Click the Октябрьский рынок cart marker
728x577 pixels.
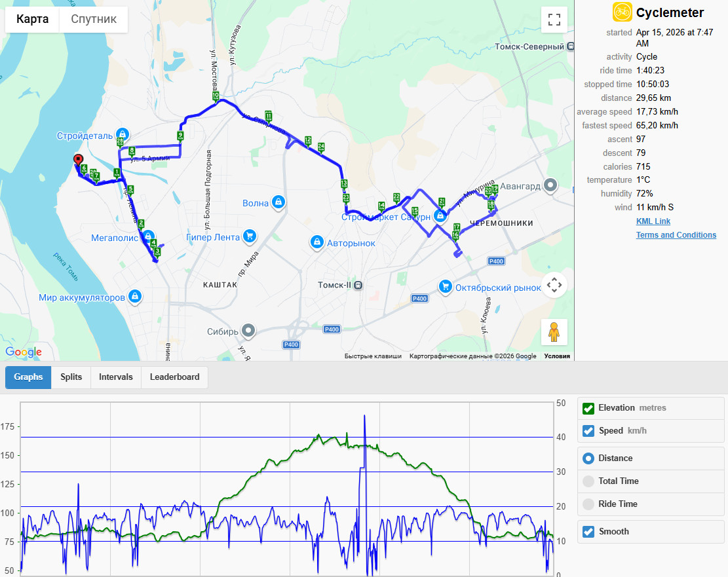click(445, 287)
